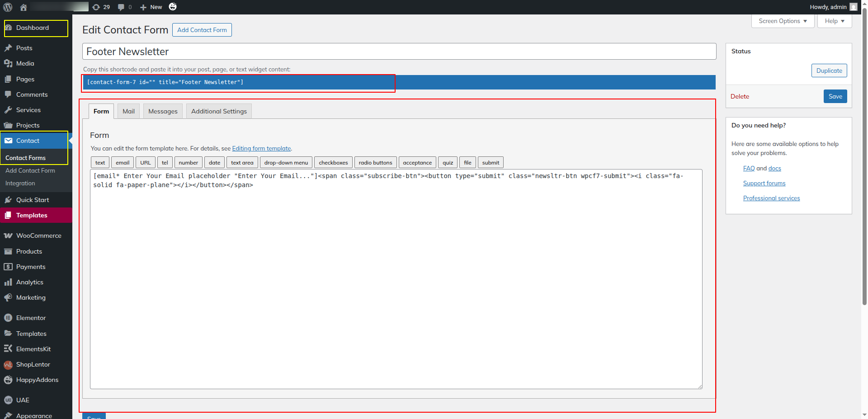Image resolution: width=868 pixels, height=419 pixels.
Task: Click the WooCommerce icon in sidebar
Action: [8, 235]
